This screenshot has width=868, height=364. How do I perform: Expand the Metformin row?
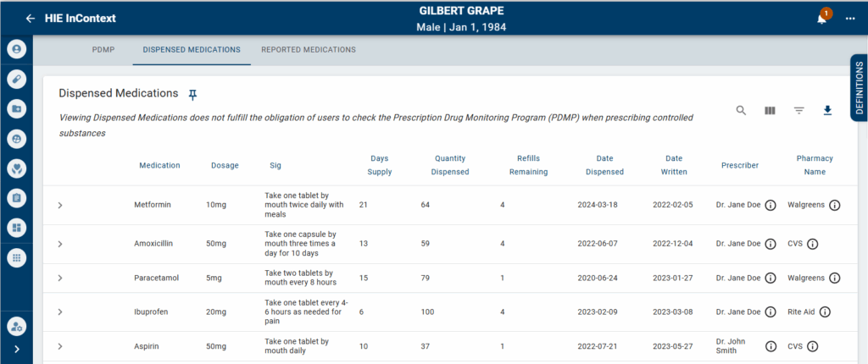click(x=60, y=205)
